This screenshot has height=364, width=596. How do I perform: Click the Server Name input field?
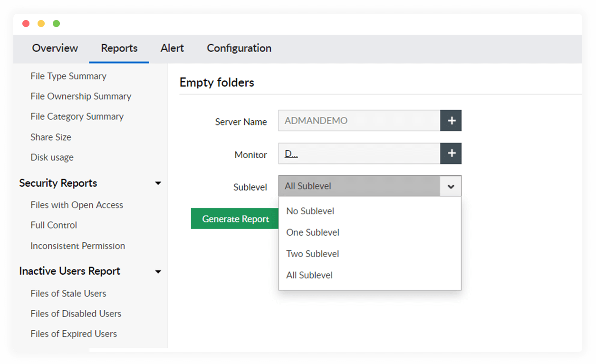pyautogui.click(x=359, y=120)
